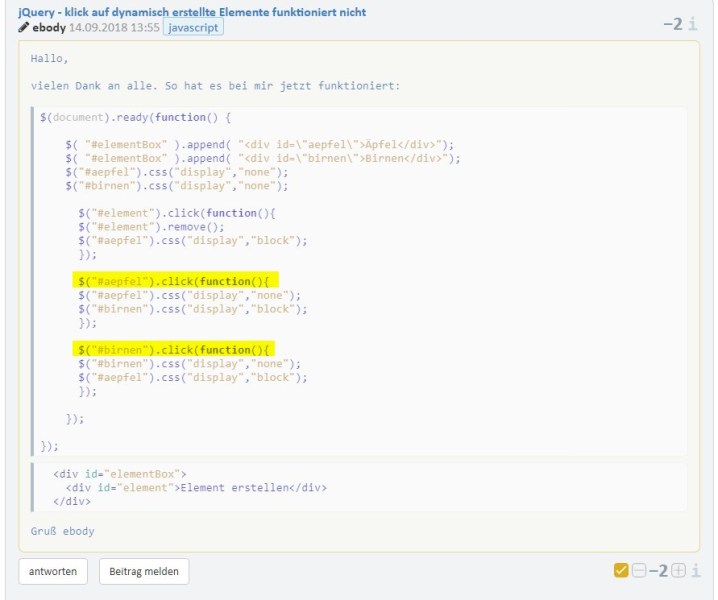Click the post timestamp 14.09.2018 13:55
718x600 pixels.
coord(114,27)
